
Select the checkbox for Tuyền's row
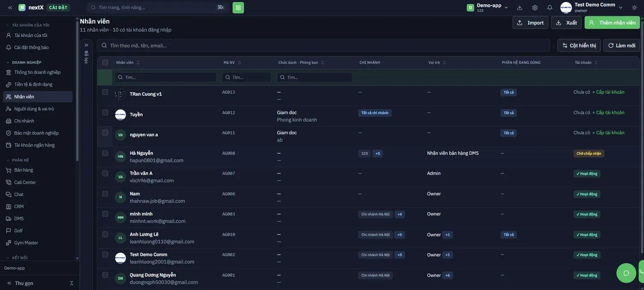(105, 113)
